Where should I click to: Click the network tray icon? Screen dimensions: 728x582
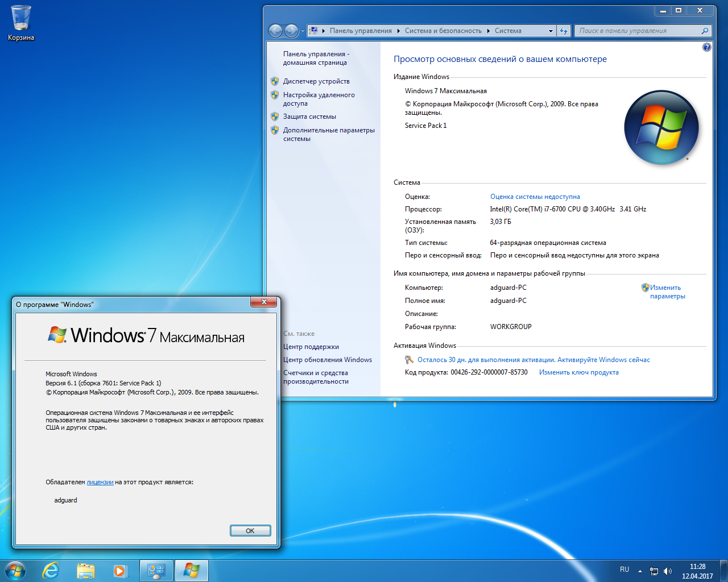654,571
